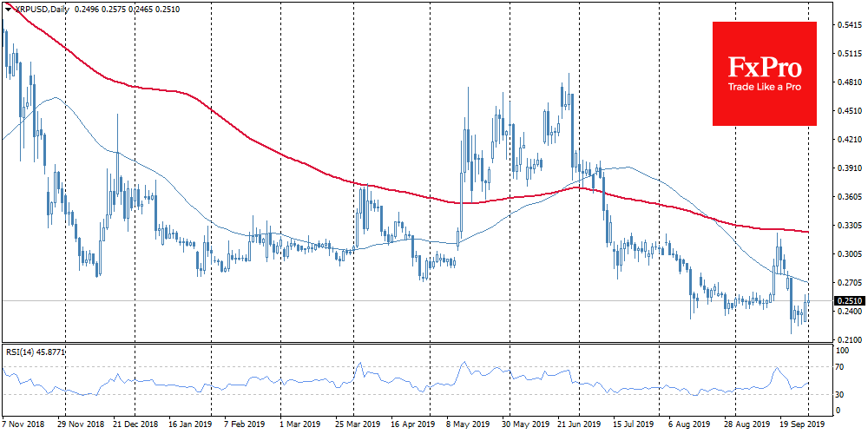Click the 0.2100 price axis label
868x434 pixels.
click(848, 340)
